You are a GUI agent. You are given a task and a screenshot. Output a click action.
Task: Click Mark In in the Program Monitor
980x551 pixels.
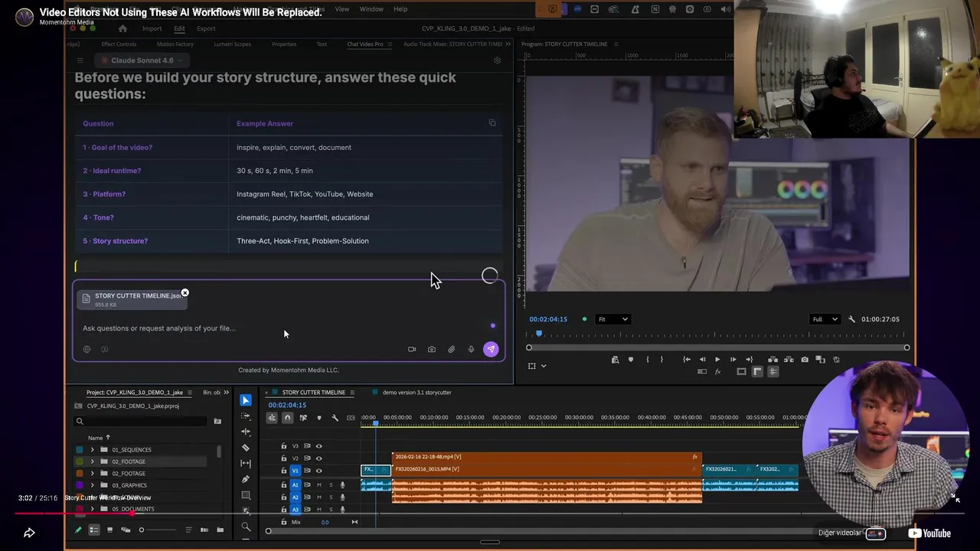click(x=648, y=359)
